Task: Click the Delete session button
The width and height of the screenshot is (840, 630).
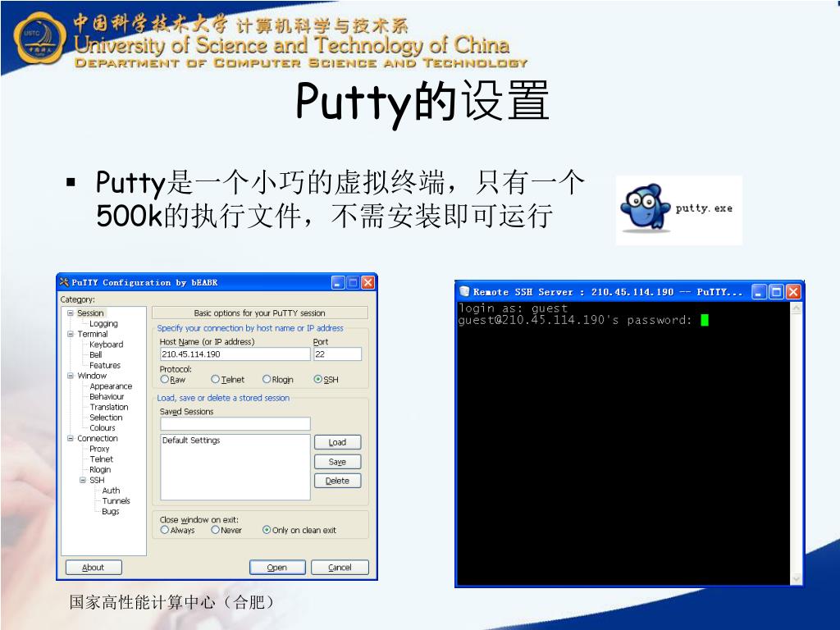Action: pyautogui.click(x=337, y=481)
